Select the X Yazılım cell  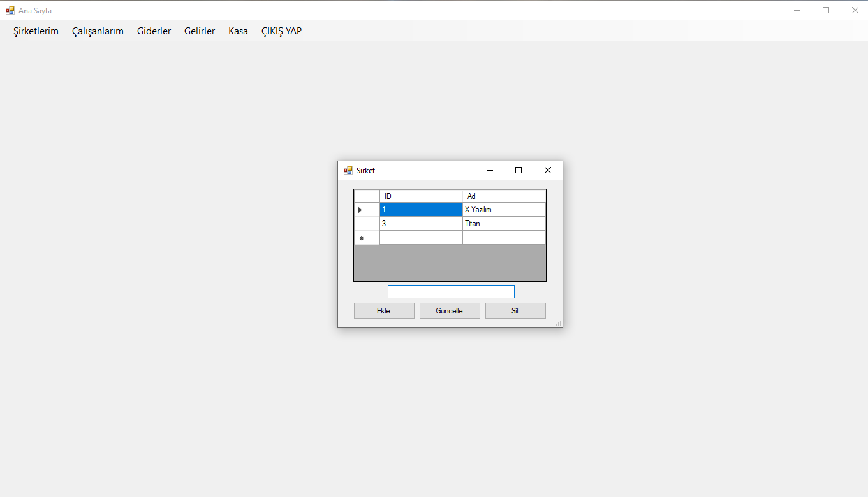coord(504,210)
